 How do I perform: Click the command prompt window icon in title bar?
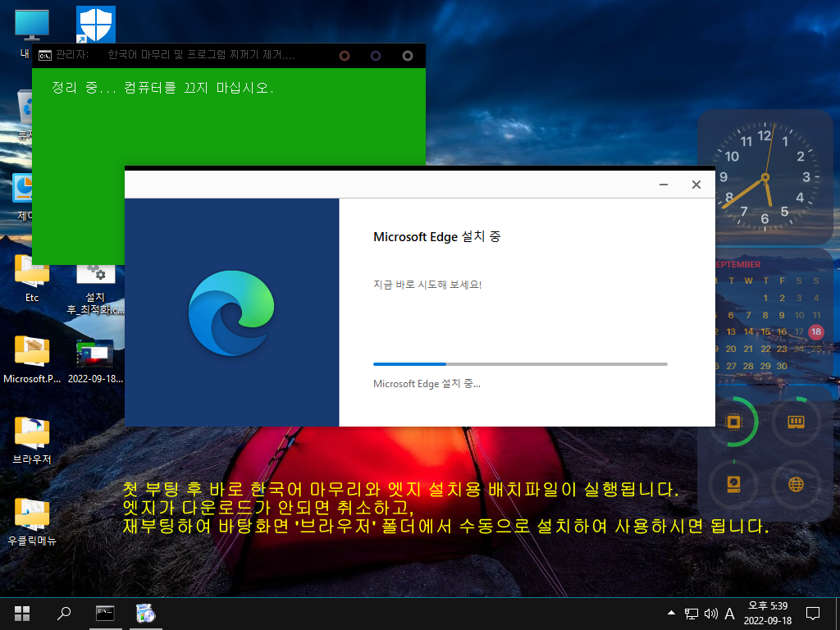(x=45, y=55)
